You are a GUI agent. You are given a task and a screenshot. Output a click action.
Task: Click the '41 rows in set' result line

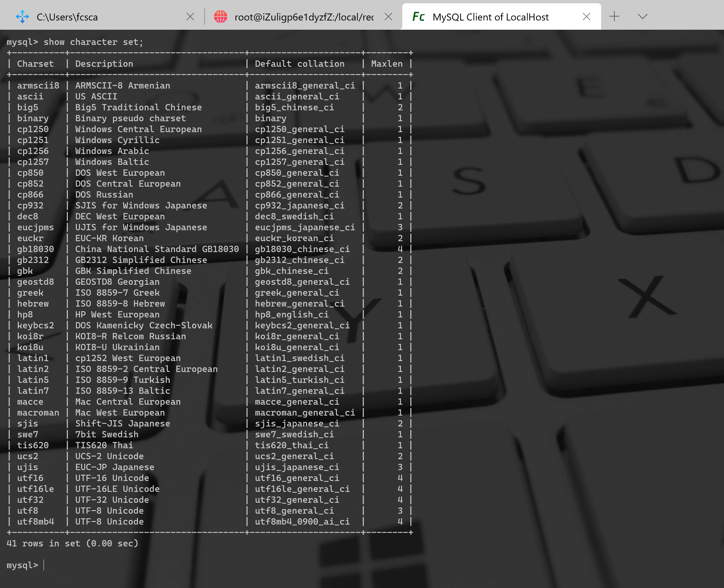pyautogui.click(x=72, y=543)
